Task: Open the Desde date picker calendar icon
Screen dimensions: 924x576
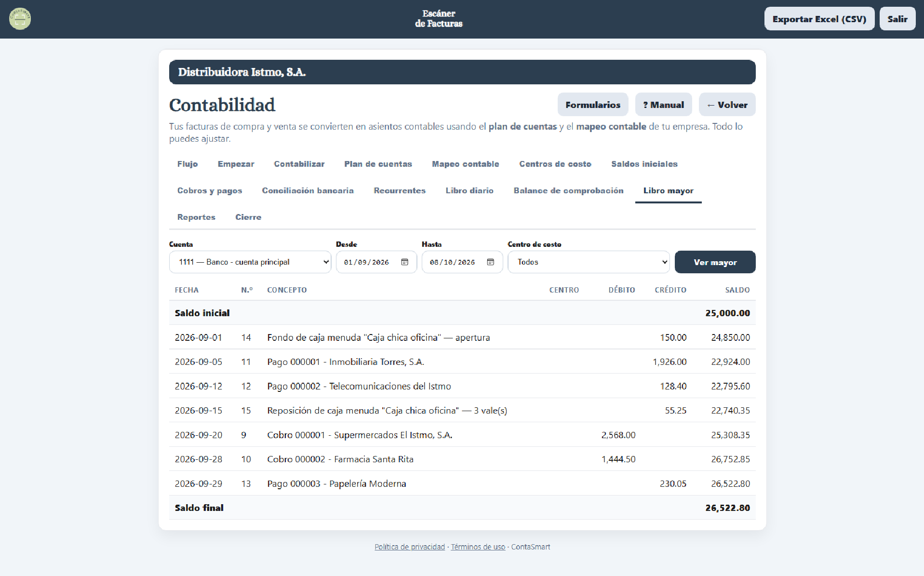Action: pos(405,262)
